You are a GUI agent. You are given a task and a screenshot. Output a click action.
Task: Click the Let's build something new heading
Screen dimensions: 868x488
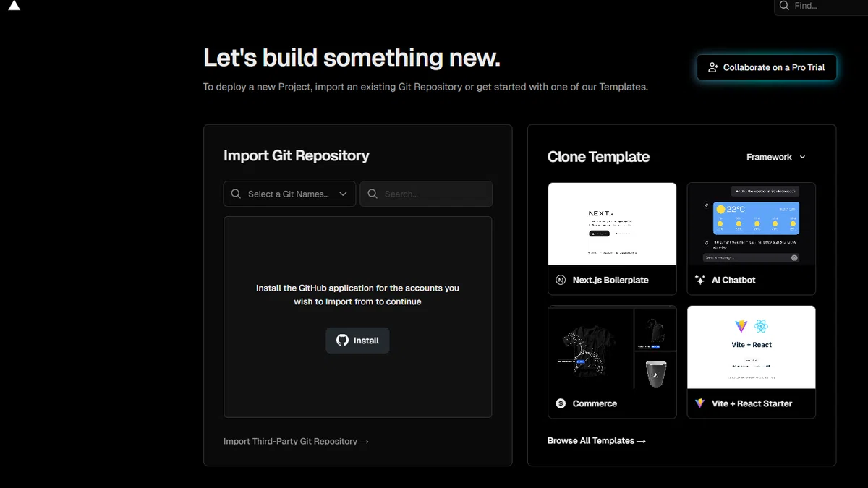pos(352,58)
